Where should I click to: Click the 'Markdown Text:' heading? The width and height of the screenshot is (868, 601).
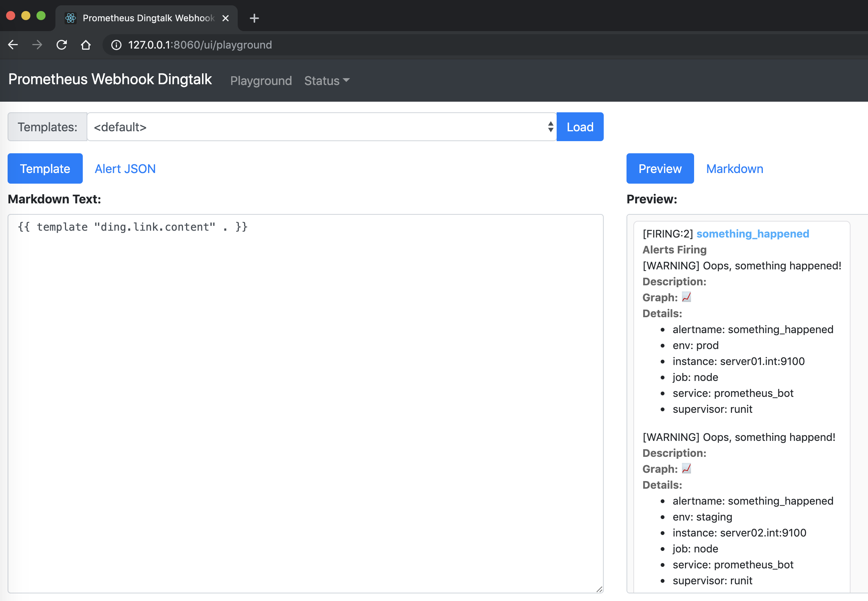(54, 199)
